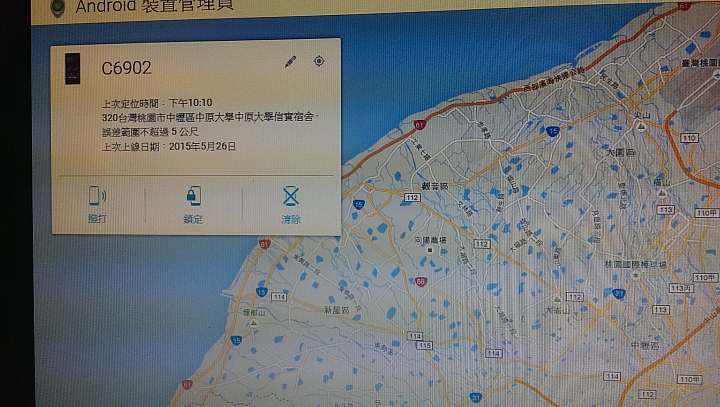Image resolution: width=720 pixels, height=407 pixels.
Task: Click the 尖山 mountain label on map
Action: pyautogui.click(x=641, y=115)
